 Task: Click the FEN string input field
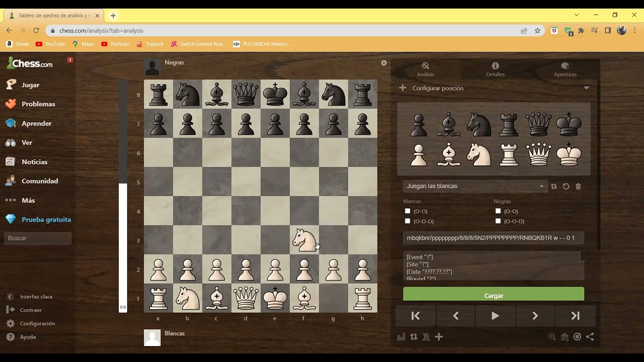[494, 238]
